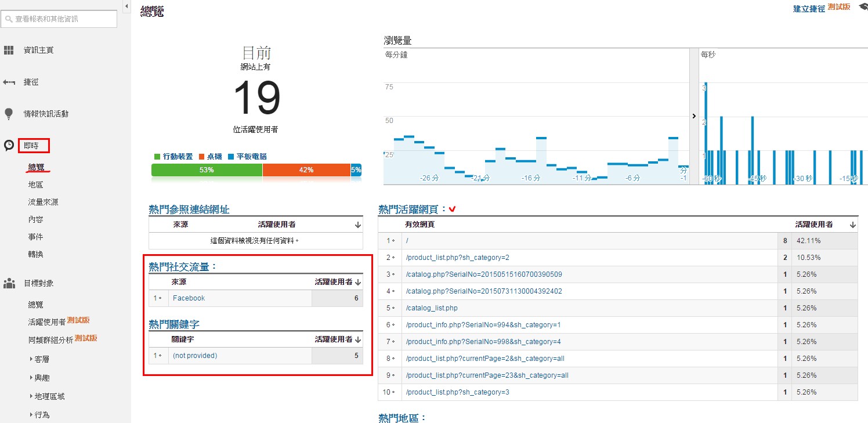Click the green 行動裝置 53% bar segment
The image size is (868, 423).
pos(207,170)
